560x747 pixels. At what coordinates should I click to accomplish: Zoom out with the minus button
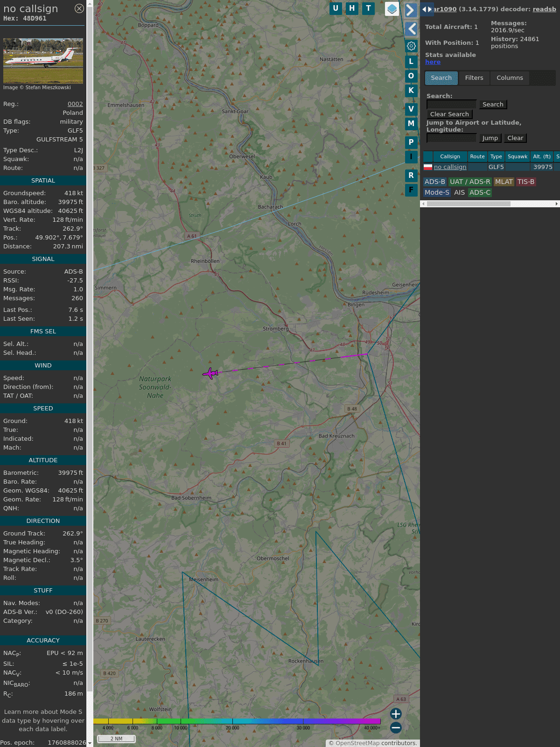[396, 727]
